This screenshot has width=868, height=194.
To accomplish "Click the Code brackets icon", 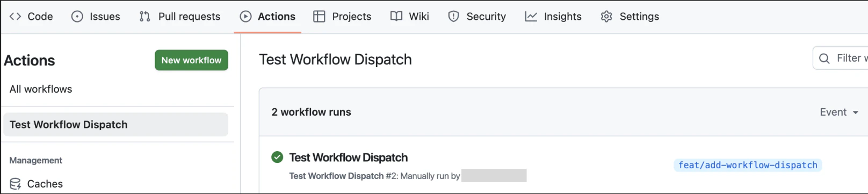I will (15, 17).
